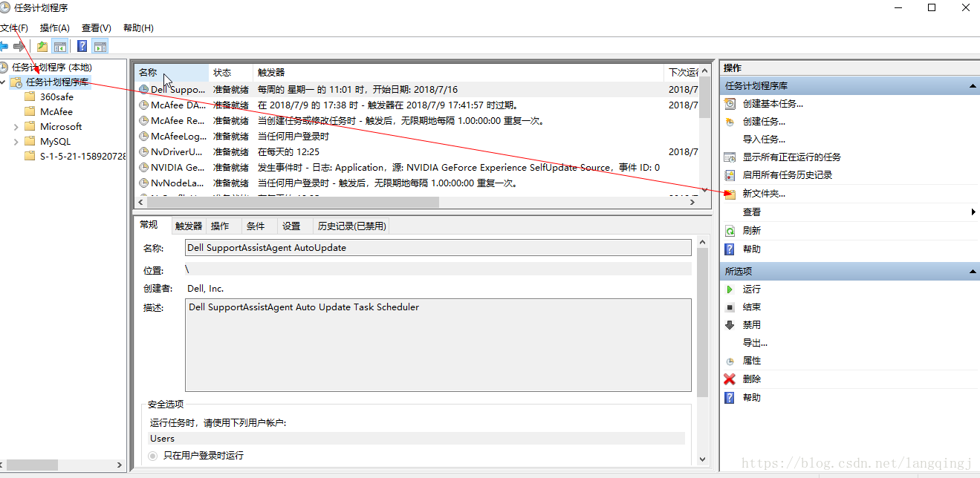Click clock icon of McAfeeLog... task

click(x=144, y=137)
